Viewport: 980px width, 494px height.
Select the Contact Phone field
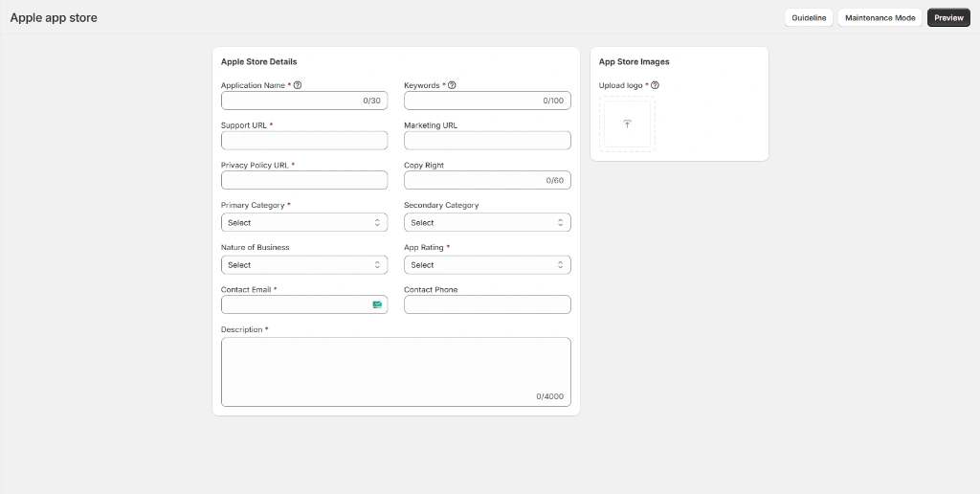point(487,304)
